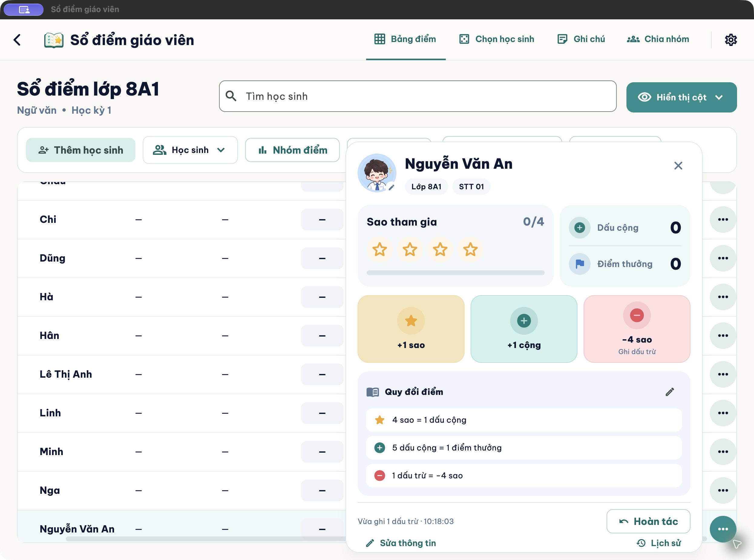Viewport: 754px width, 560px height.
Task: Add one star with +1 sao
Action: 411,329
